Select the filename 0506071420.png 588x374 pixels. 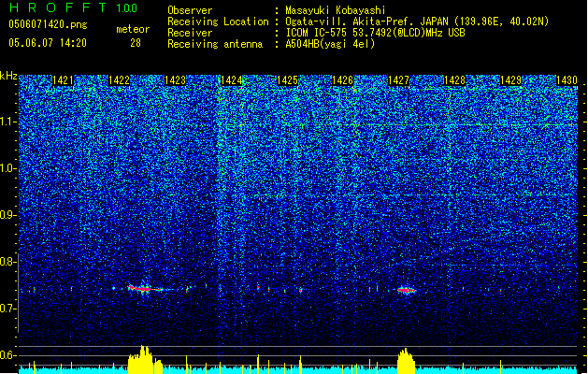(x=48, y=24)
